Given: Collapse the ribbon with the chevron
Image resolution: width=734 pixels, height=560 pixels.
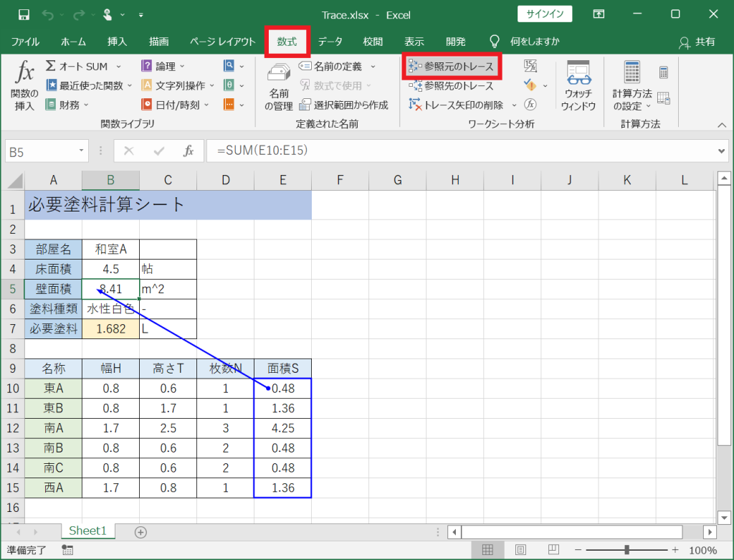Looking at the screenshot, I should (722, 125).
